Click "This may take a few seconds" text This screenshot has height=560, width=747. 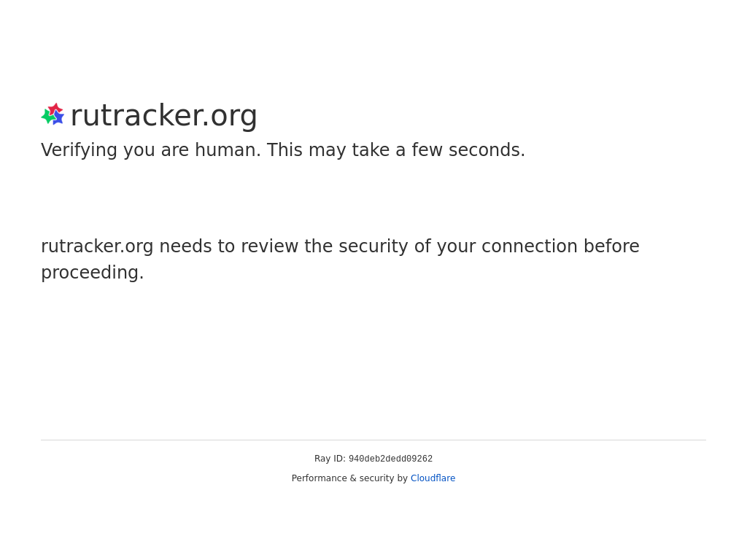click(396, 150)
